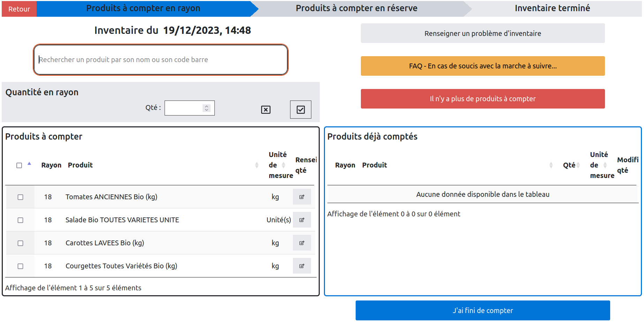
Task: Sort counted products by Produit column arrows
Action: tap(551, 165)
